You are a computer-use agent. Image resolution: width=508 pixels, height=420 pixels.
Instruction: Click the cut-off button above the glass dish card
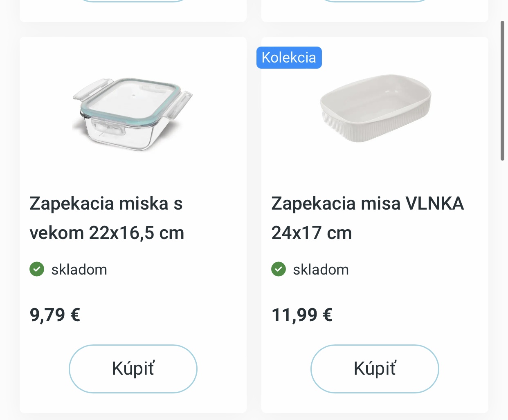point(133,1)
